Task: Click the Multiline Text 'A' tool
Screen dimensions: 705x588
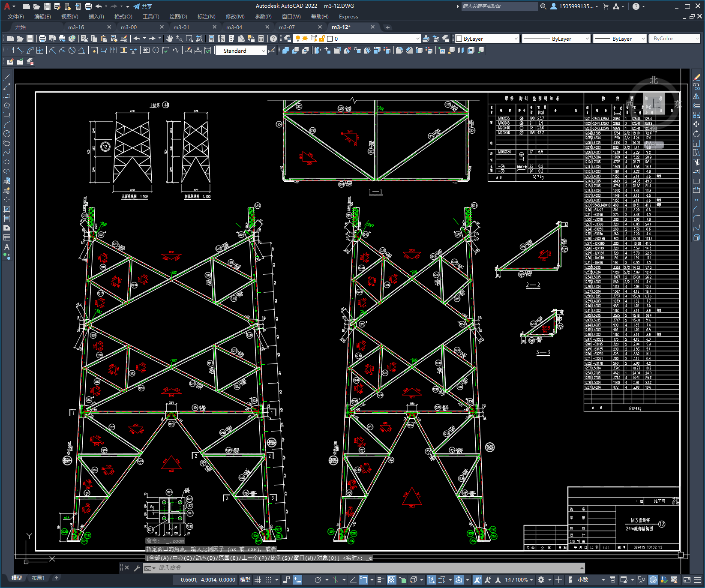Action: pos(7,247)
